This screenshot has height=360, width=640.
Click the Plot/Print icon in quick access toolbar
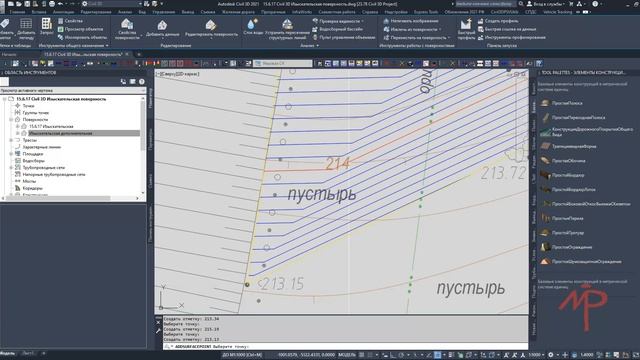(52, 4)
